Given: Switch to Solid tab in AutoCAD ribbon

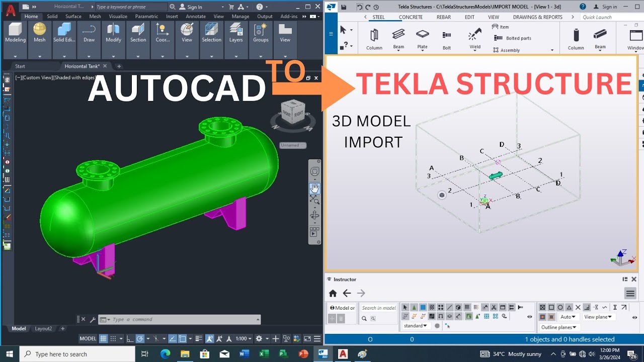Looking at the screenshot, I should (x=52, y=16).
